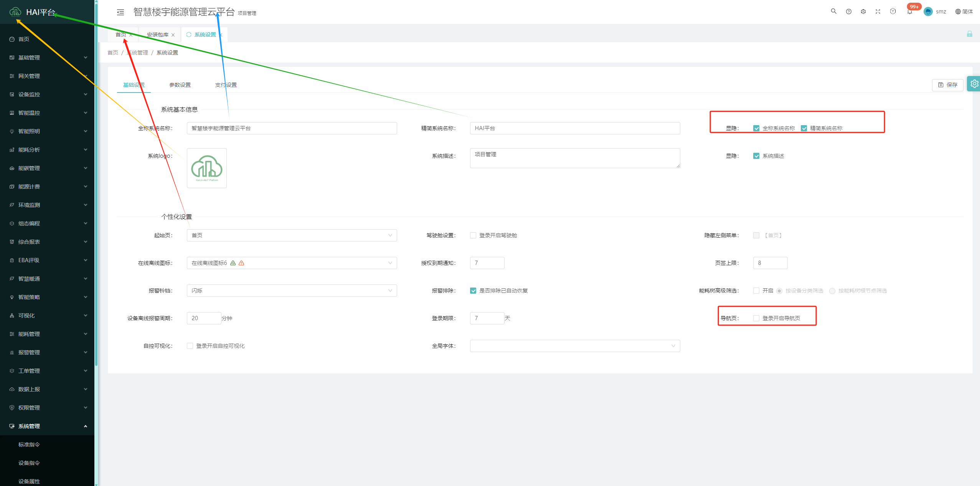980x486 pixels.
Task: Enable 登录开启导航页 checkbox
Action: coord(756,318)
